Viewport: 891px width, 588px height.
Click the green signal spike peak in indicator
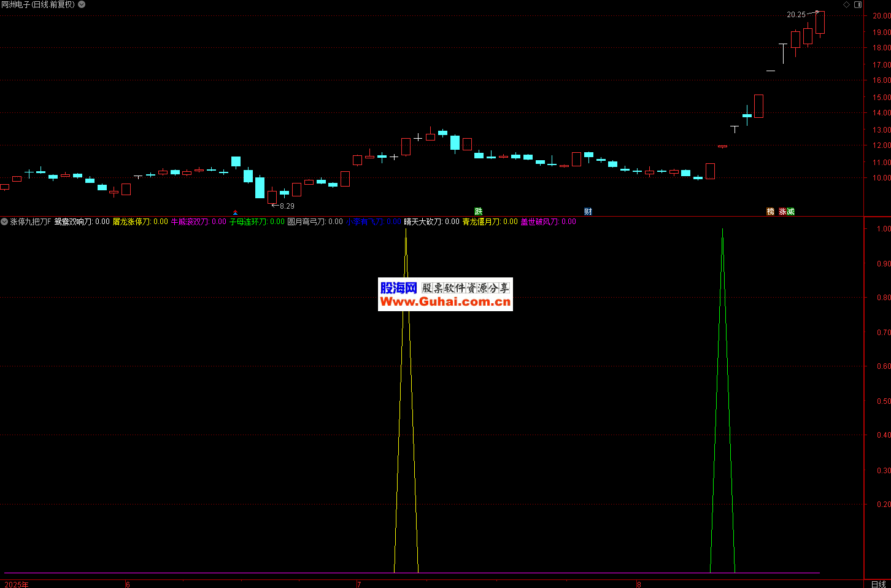(722, 231)
